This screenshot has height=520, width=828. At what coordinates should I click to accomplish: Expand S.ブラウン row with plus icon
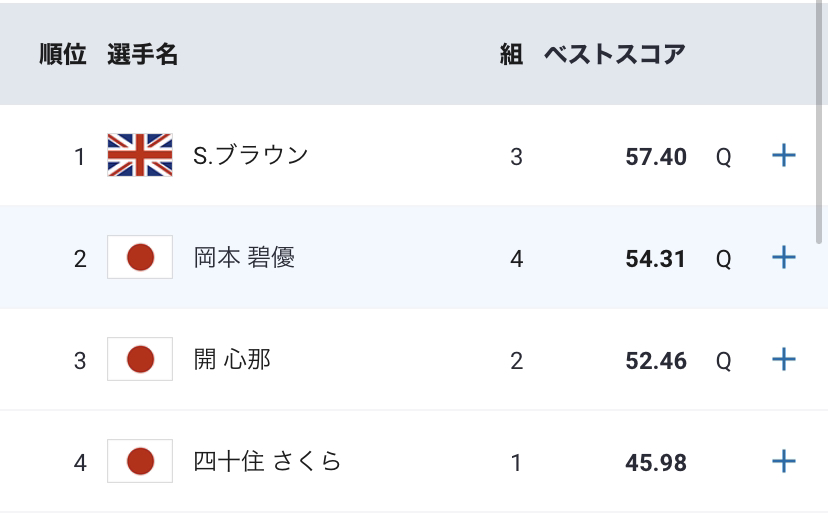point(784,155)
